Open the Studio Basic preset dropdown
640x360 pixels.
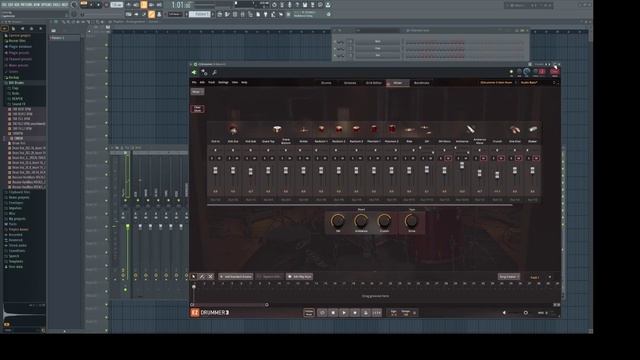coord(530,82)
